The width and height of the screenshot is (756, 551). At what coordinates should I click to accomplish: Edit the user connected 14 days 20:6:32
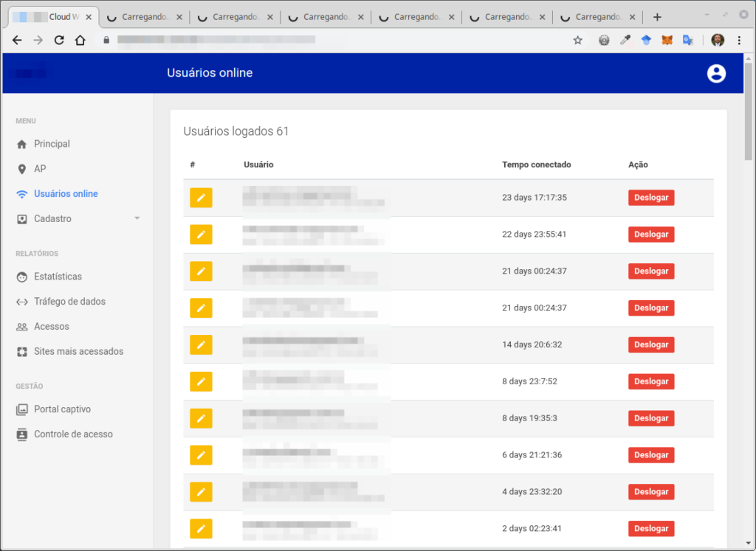point(201,344)
